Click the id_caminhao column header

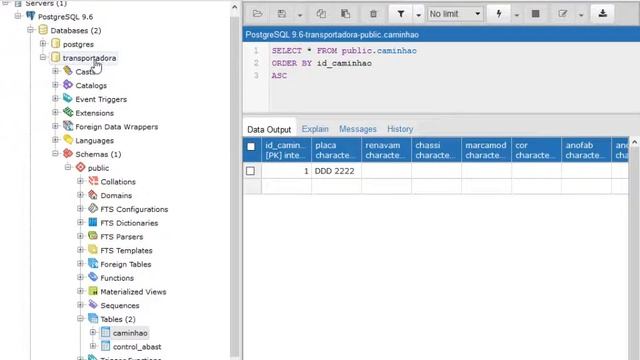pyautogui.click(x=286, y=150)
